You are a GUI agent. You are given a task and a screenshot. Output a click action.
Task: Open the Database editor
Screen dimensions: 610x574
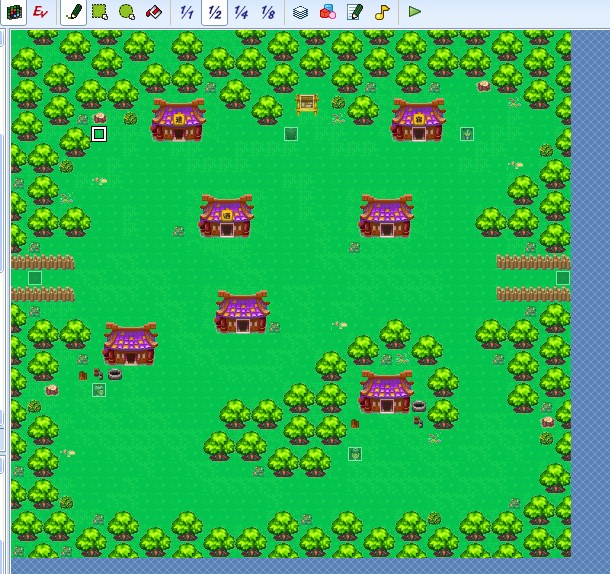point(300,12)
